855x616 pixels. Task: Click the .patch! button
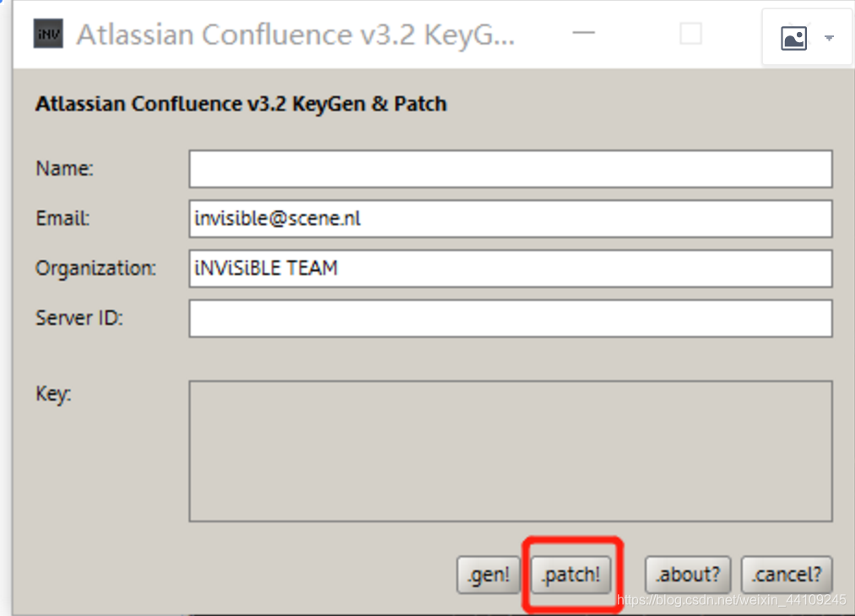click(571, 575)
